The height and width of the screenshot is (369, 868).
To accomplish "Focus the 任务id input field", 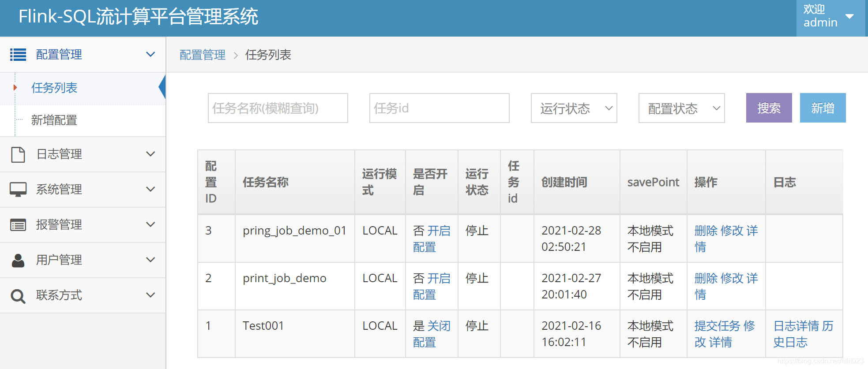I will point(440,108).
